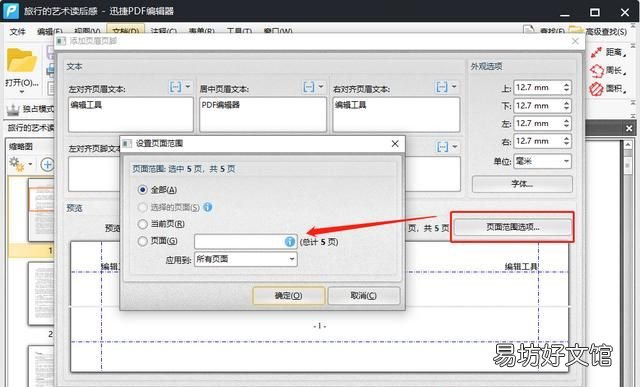Expand the macro arrow beside 右对齐页眉文本
Image resolution: width=640 pixels, height=387 pixels.
tap(454, 87)
